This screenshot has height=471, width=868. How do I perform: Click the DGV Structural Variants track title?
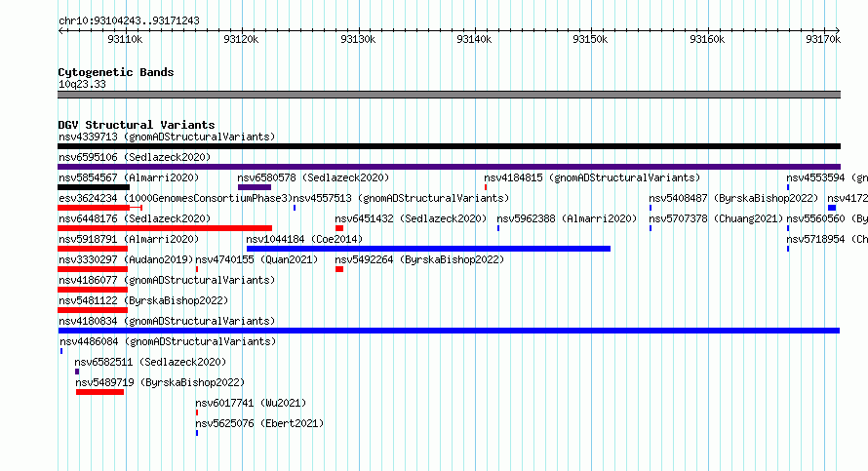[x=137, y=125]
